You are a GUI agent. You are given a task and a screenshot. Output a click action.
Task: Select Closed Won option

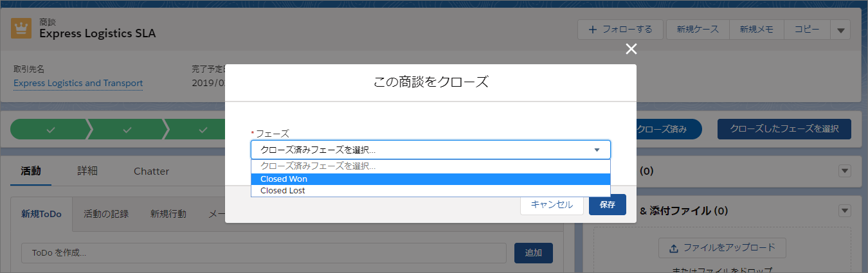(x=431, y=179)
